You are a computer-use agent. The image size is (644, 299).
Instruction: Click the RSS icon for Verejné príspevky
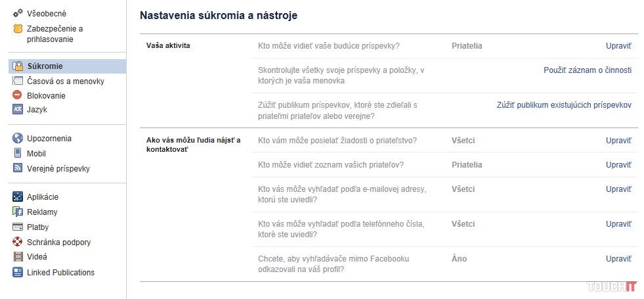(x=18, y=169)
